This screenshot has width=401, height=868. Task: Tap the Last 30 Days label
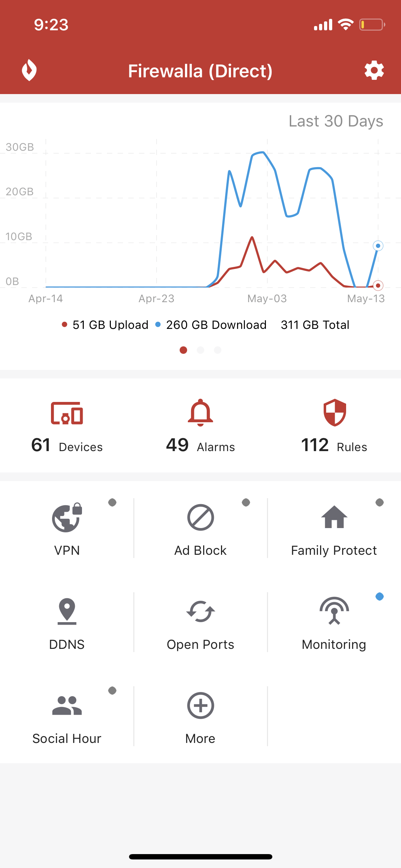coord(335,121)
